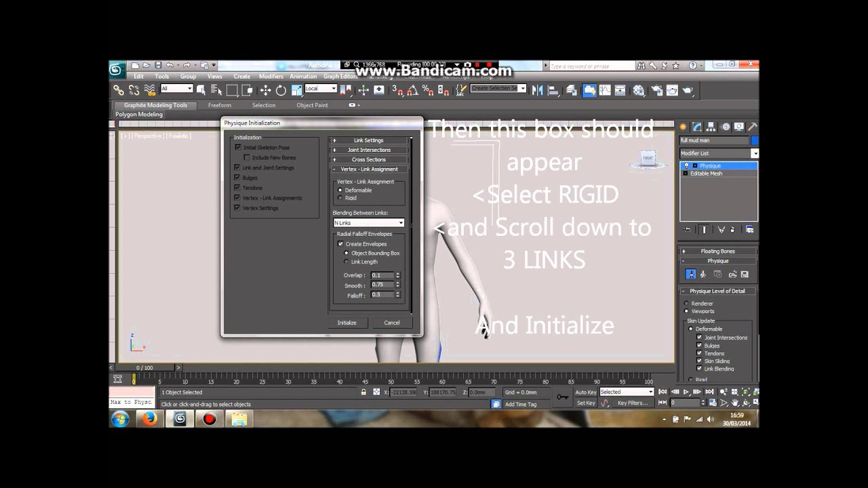The image size is (868, 488).
Task: Select the Link Length radio button
Action: click(347, 262)
